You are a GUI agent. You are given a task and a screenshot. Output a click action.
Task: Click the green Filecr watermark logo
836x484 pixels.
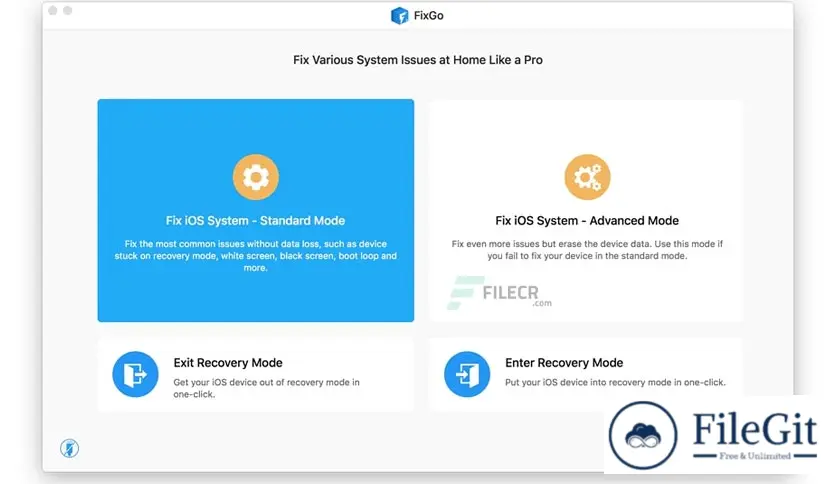[465, 293]
